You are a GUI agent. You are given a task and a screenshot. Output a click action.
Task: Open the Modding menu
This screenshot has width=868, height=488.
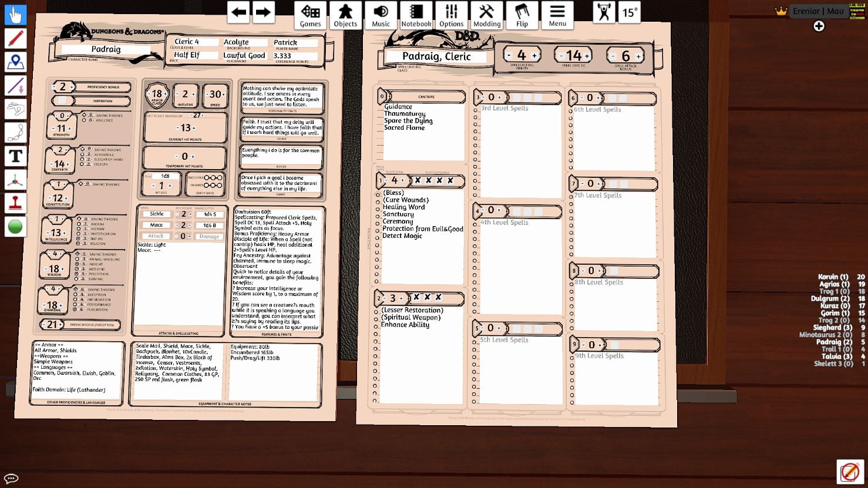[487, 15]
